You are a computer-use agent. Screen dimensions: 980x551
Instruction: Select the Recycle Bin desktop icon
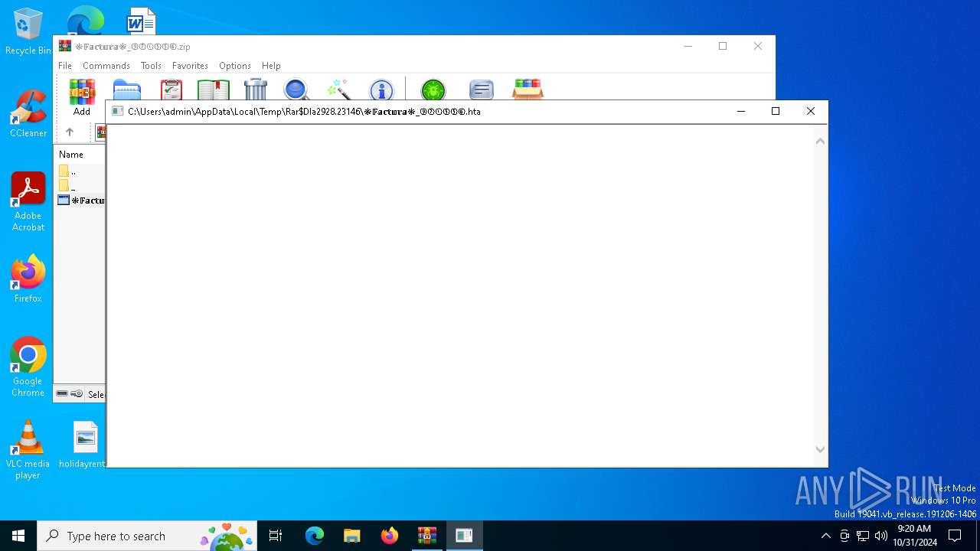pos(28,32)
